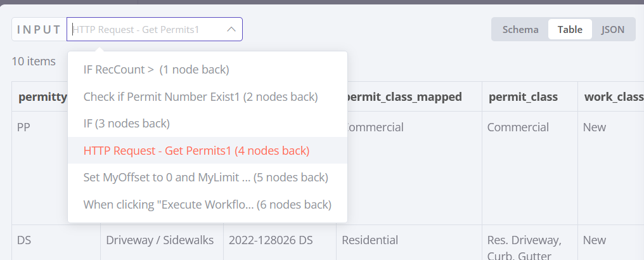Click the 'PP' permit type cell
Viewport: 644px width, 260px height.
coord(24,127)
